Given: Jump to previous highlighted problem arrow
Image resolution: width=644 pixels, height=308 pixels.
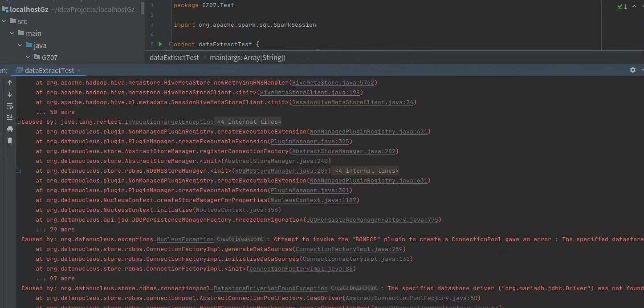Looking at the screenshot, I should pos(634,7).
